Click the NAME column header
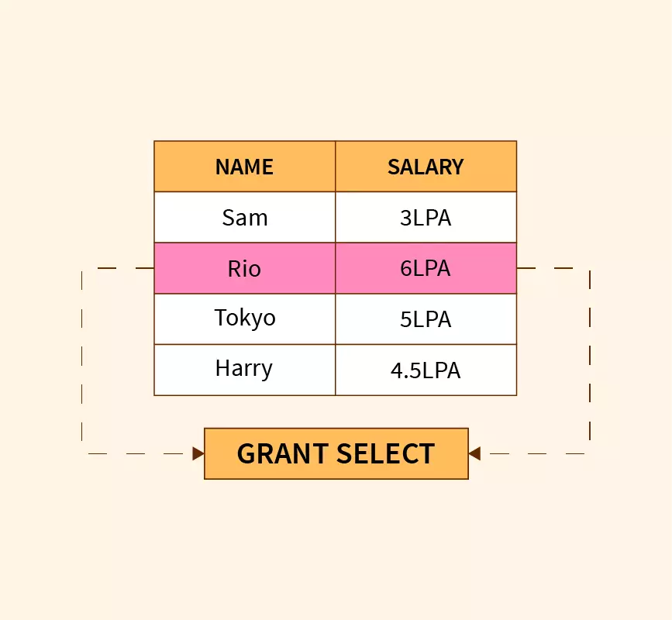 tap(244, 167)
